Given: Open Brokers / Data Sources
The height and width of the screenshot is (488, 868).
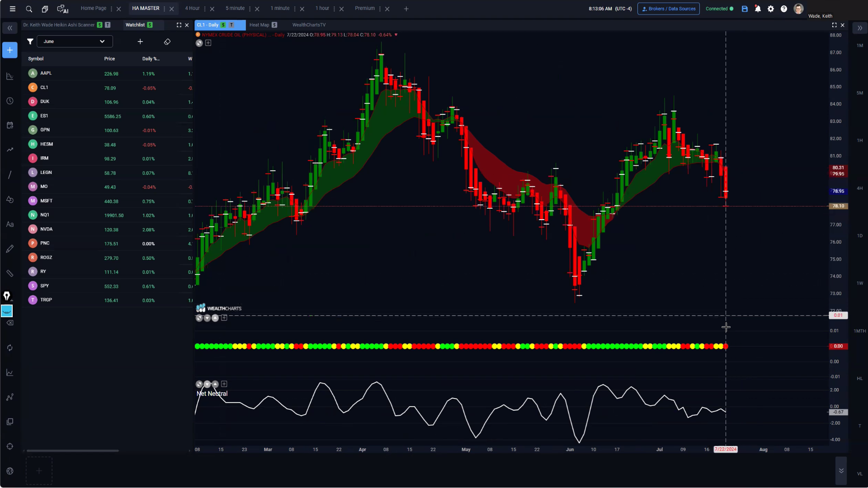Looking at the screenshot, I should click(x=668, y=9).
